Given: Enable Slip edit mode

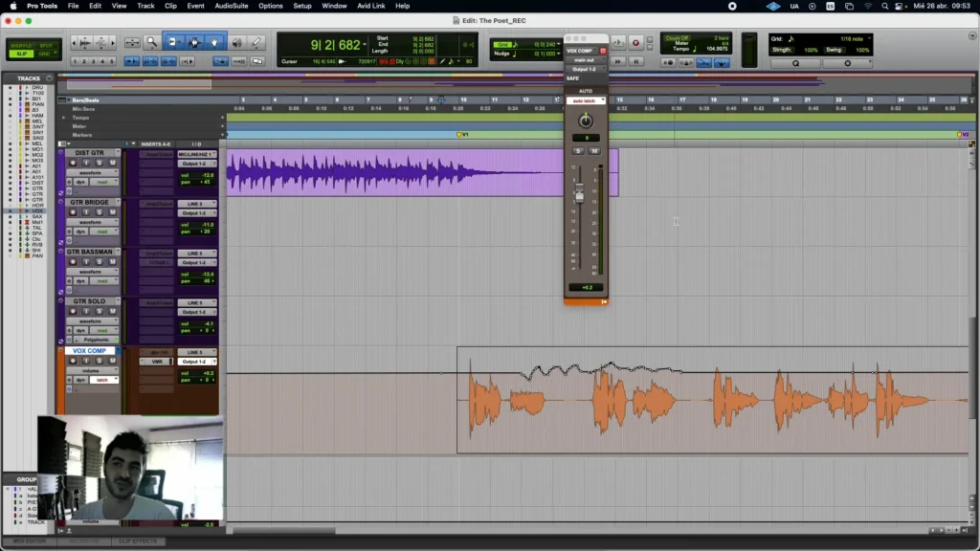Looking at the screenshot, I should pos(22,54).
